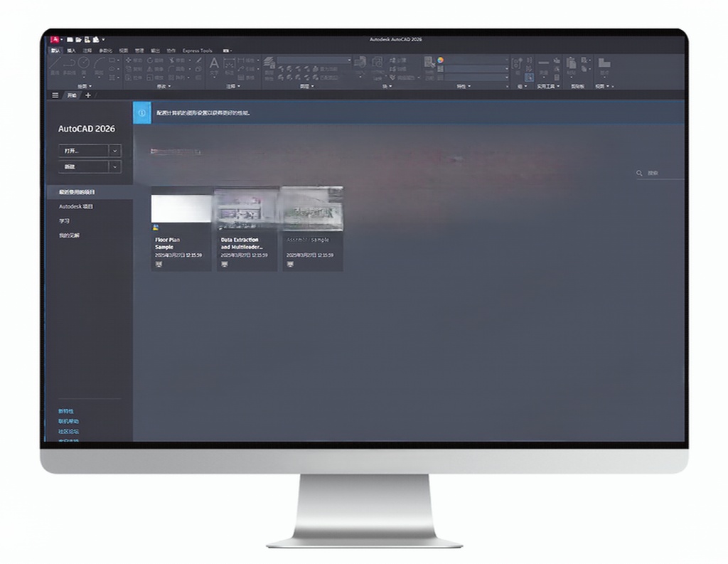Click the plus button to add new tab
Screen dimensions: 728x564
[x=88, y=95]
